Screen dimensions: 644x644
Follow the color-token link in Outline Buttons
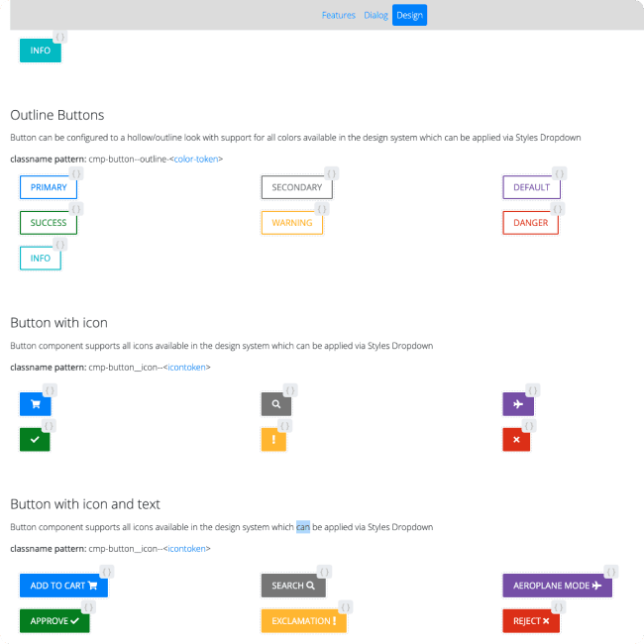pyautogui.click(x=196, y=160)
